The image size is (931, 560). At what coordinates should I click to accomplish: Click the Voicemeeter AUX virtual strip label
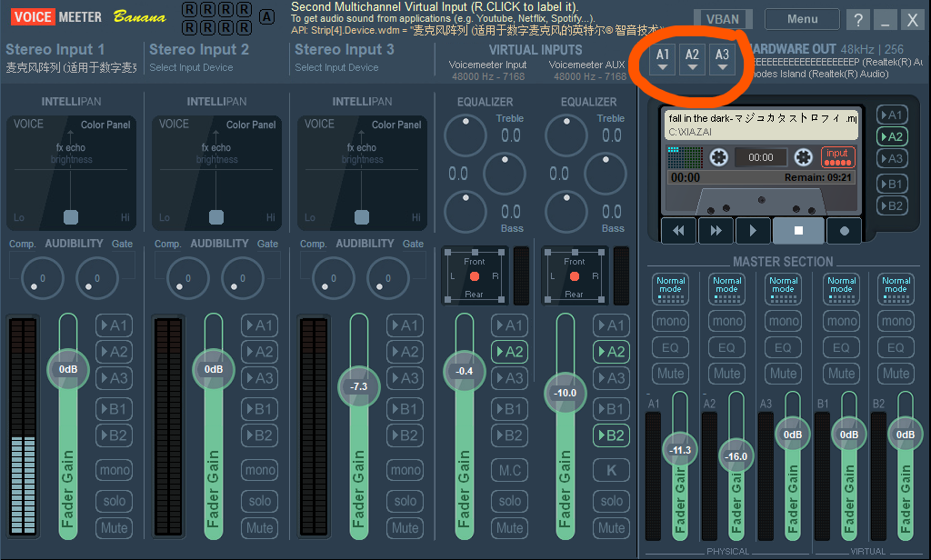(586, 65)
